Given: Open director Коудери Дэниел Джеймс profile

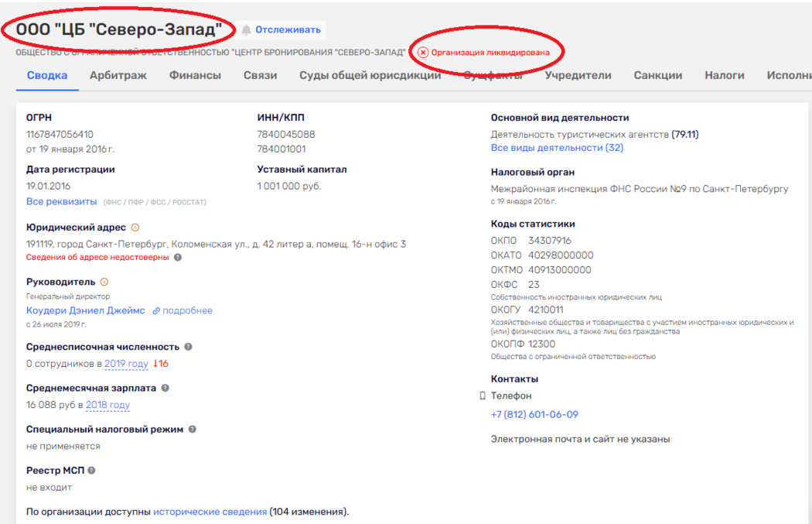Looking at the screenshot, I should [x=85, y=310].
